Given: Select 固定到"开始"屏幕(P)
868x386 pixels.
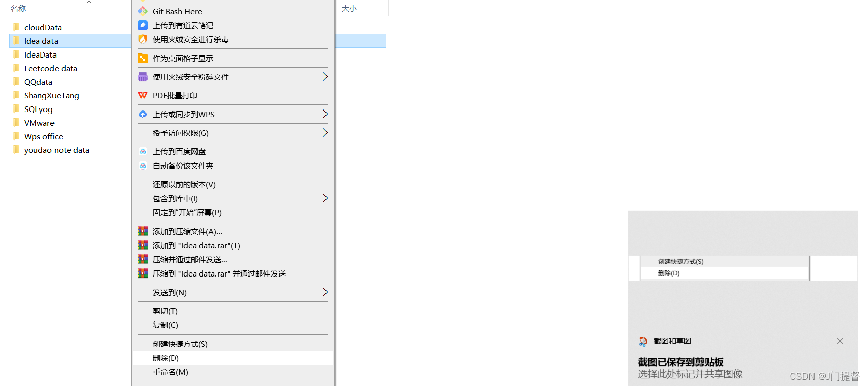Looking at the screenshot, I should (x=233, y=212).
